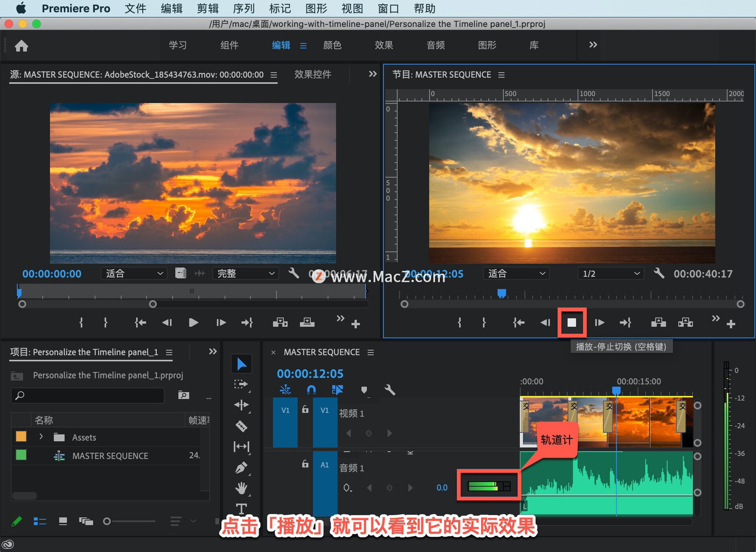The width and height of the screenshot is (756, 552).
Task: Toggle lock on audio track A1
Action: 305,464
